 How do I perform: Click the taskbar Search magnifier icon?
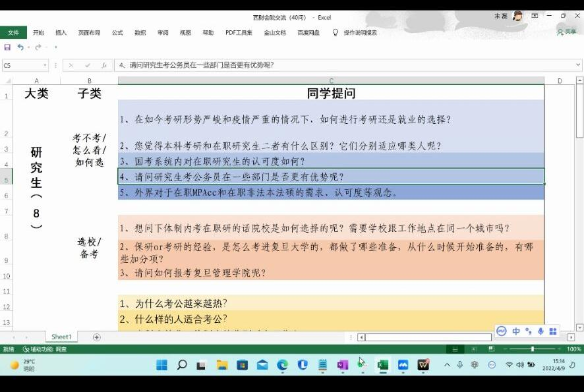182,365
